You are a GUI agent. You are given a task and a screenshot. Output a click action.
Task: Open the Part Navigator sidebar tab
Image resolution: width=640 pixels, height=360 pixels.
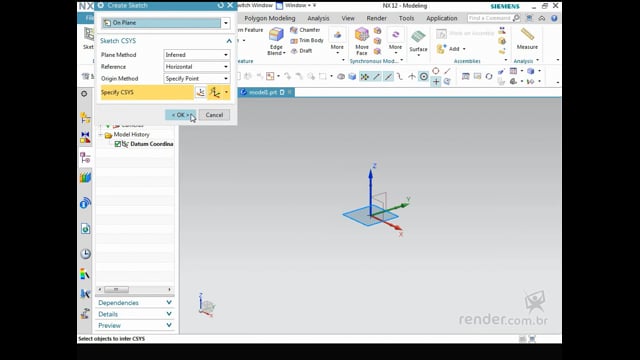[x=85, y=158]
